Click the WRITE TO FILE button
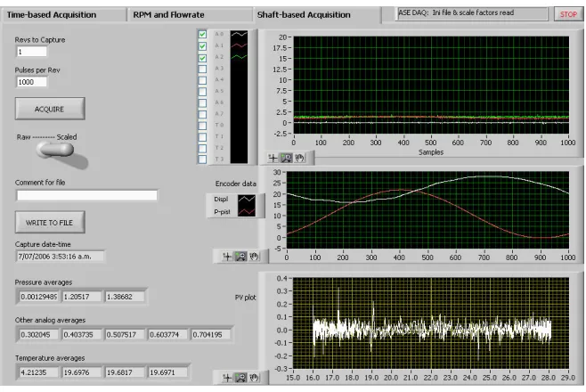 (x=50, y=223)
